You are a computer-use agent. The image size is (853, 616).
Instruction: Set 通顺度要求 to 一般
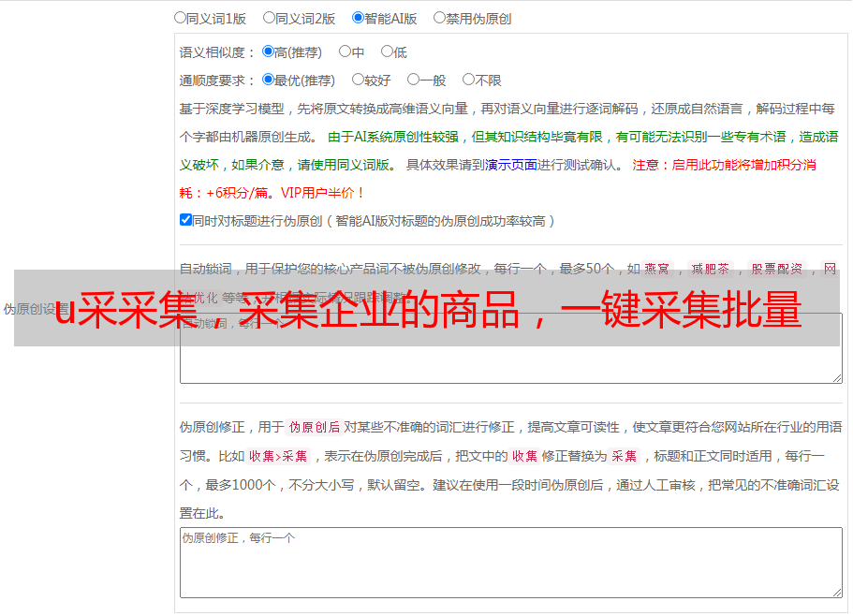[x=413, y=80]
